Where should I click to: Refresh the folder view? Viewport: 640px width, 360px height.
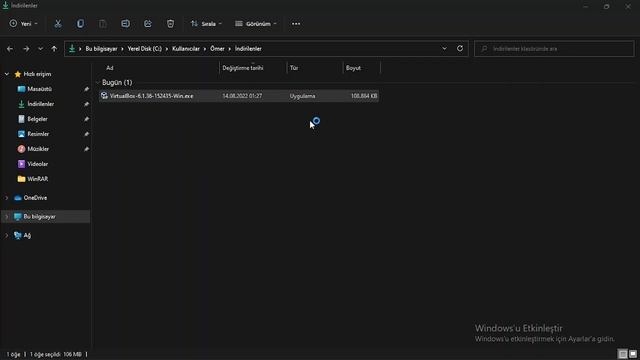(460, 49)
